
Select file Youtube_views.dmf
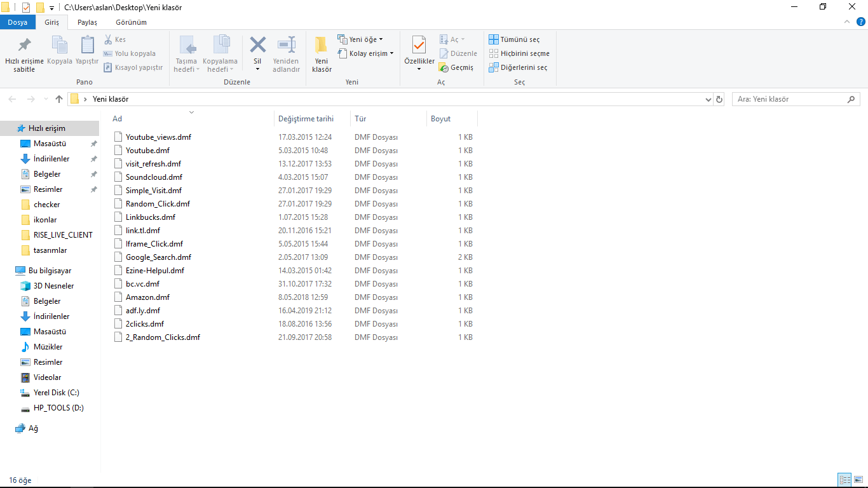coord(158,137)
